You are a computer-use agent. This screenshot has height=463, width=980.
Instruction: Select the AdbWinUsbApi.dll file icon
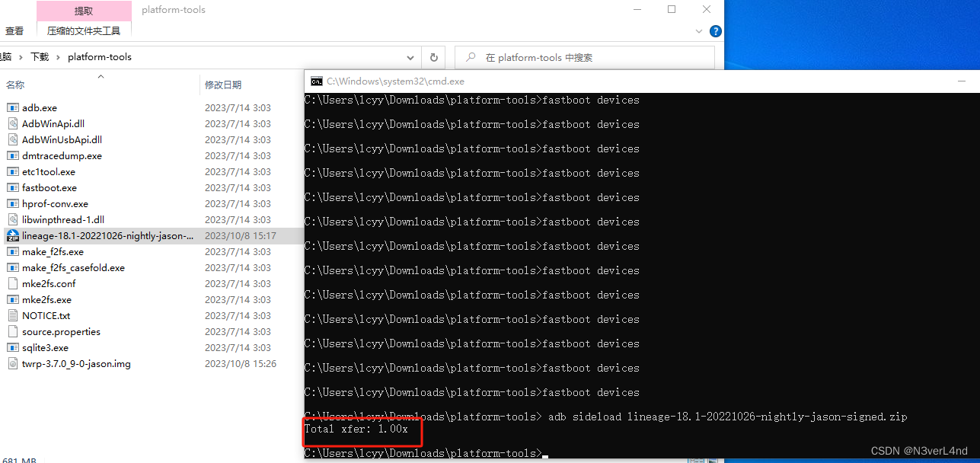coord(12,140)
